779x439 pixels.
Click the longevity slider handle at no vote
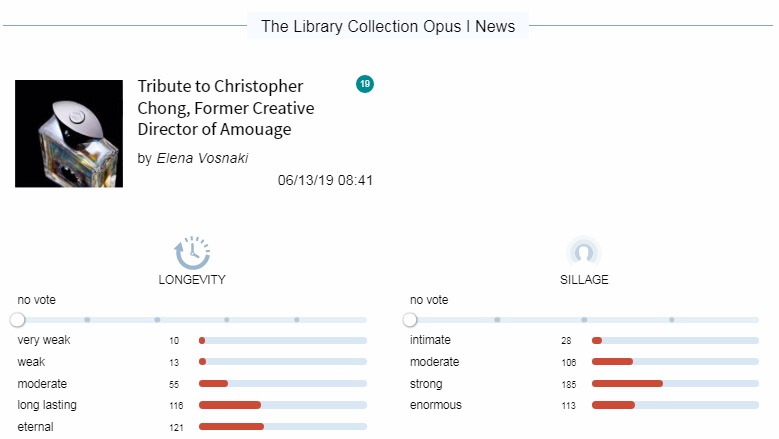tap(17, 320)
